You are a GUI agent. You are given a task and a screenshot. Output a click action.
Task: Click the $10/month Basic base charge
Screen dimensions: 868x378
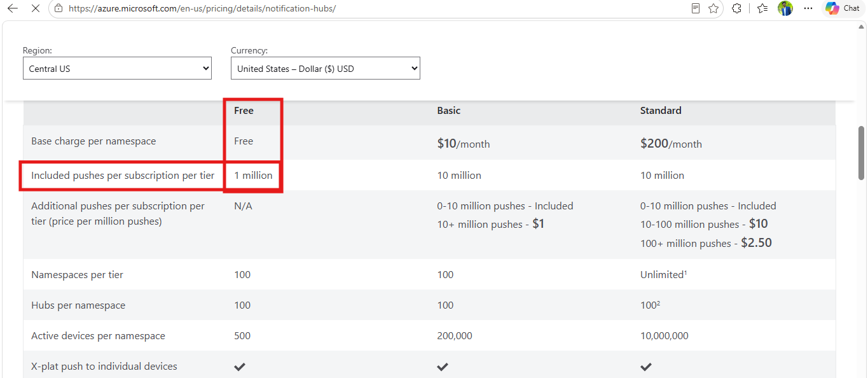[463, 144]
